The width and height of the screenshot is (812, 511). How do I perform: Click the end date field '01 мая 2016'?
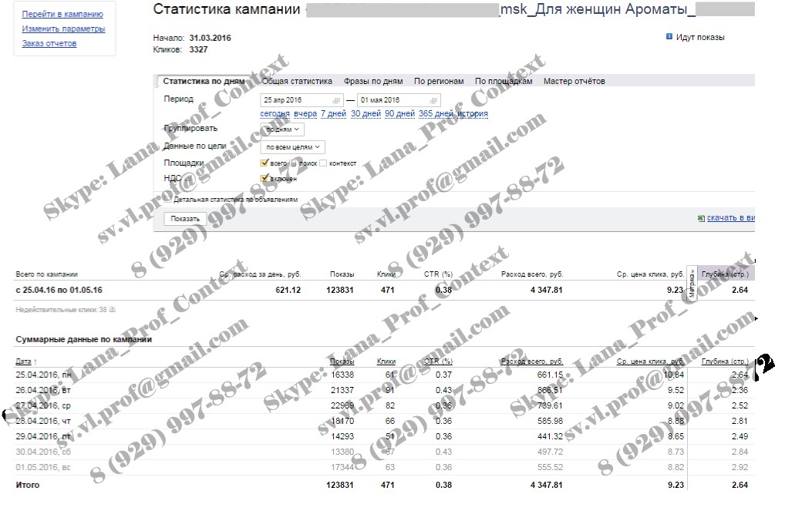tap(399, 100)
